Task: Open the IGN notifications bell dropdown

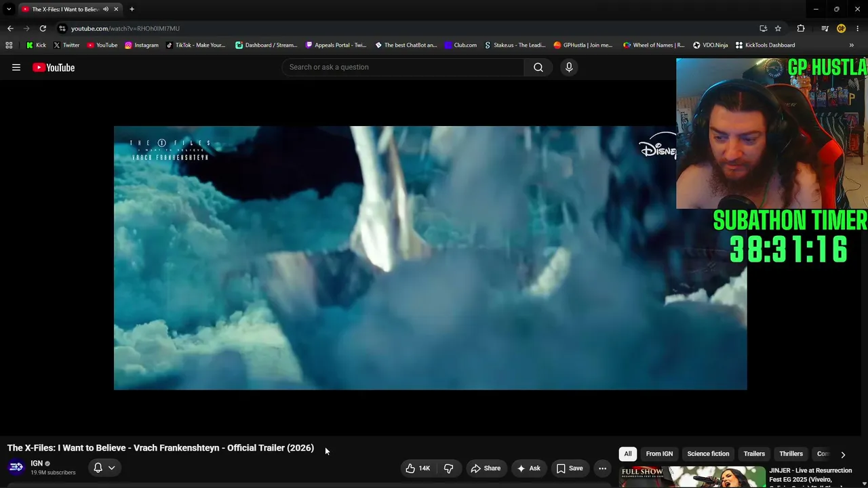Action: (x=104, y=468)
